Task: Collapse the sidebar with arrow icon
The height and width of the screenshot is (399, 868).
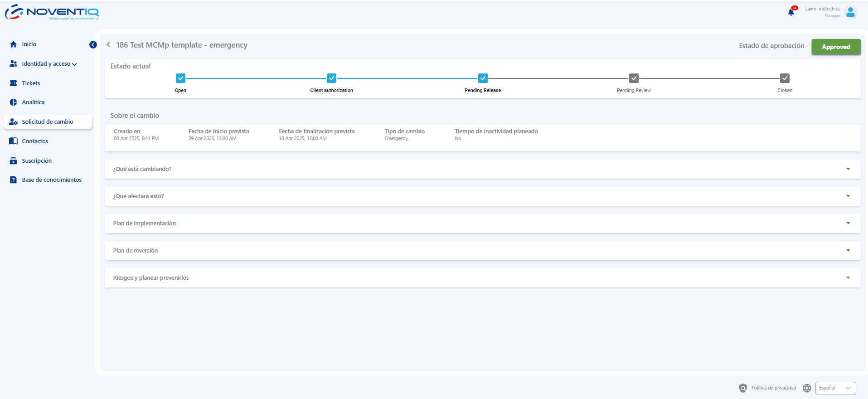Action: pyautogui.click(x=93, y=44)
